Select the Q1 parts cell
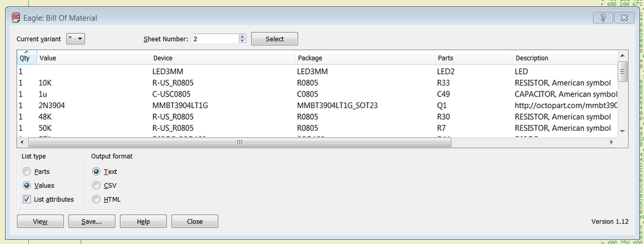This screenshot has width=644, height=244. 442,106
